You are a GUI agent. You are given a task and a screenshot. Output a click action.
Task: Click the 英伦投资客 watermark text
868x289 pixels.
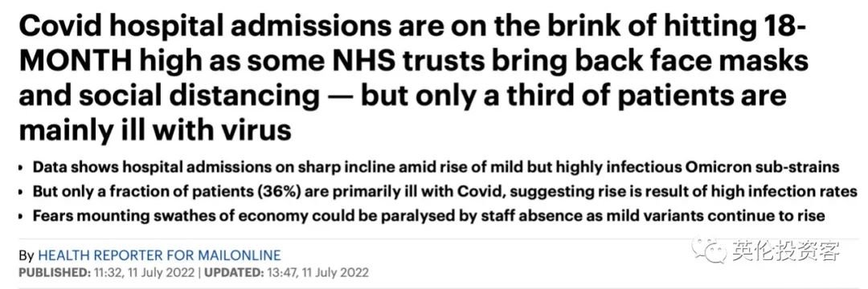[785, 251]
